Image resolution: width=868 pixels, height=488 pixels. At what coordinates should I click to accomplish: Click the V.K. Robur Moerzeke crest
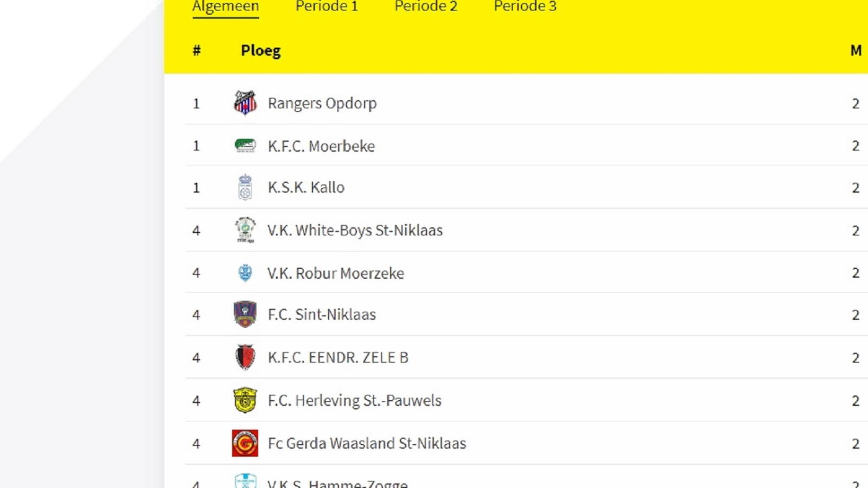click(245, 273)
